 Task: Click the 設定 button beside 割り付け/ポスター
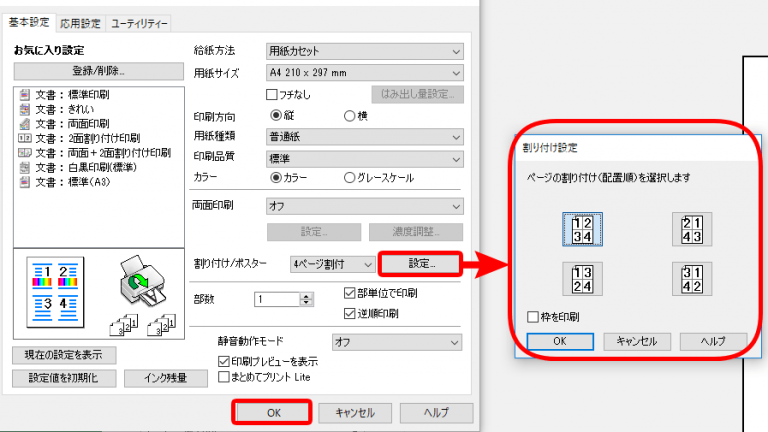tap(421, 264)
